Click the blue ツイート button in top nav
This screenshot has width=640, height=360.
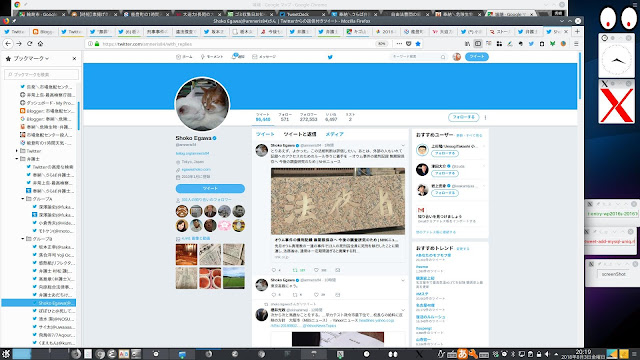pos(477,57)
